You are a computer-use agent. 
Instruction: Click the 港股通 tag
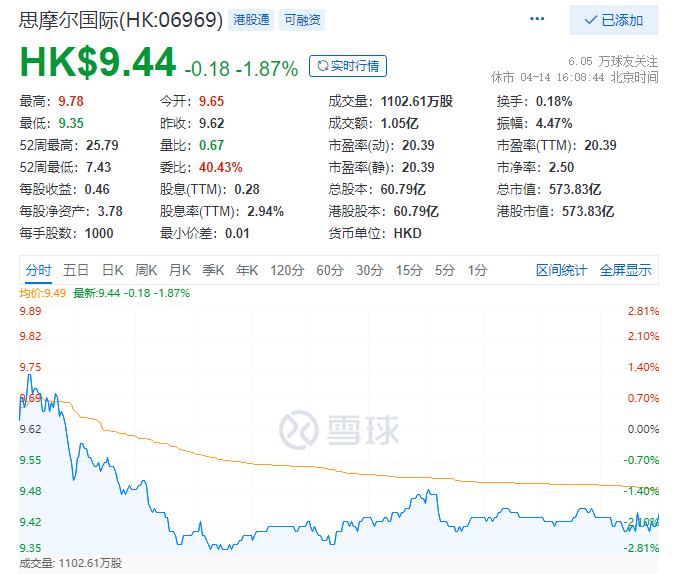point(251,20)
